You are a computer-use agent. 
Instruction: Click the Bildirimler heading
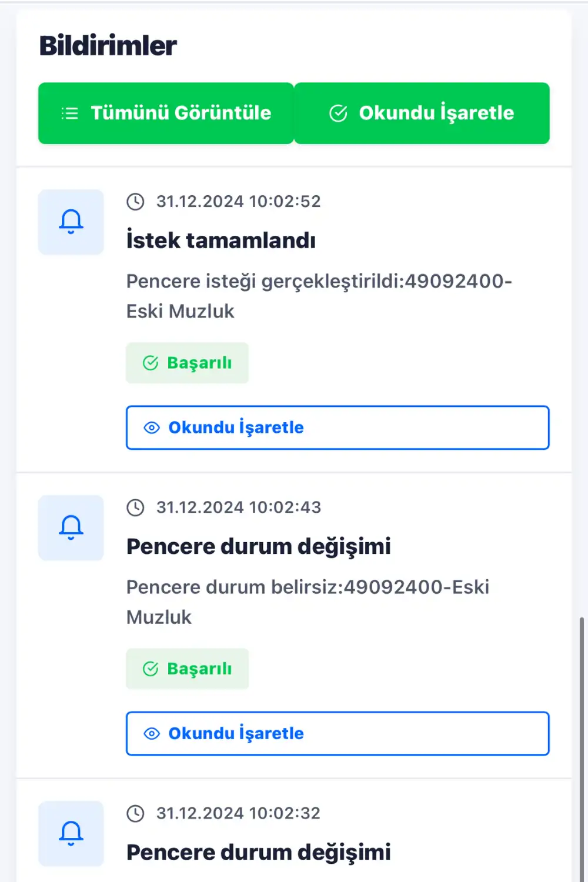pyautogui.click(x=108, y=45)
